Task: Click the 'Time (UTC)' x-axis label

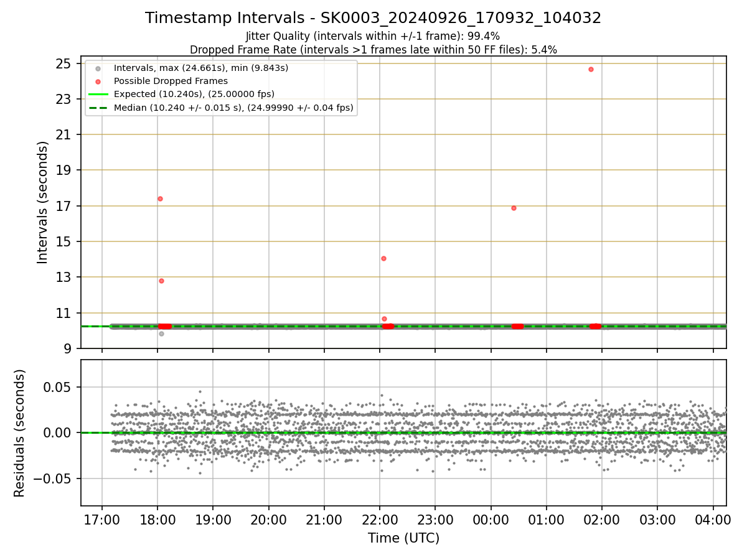Action: (403, 538)
